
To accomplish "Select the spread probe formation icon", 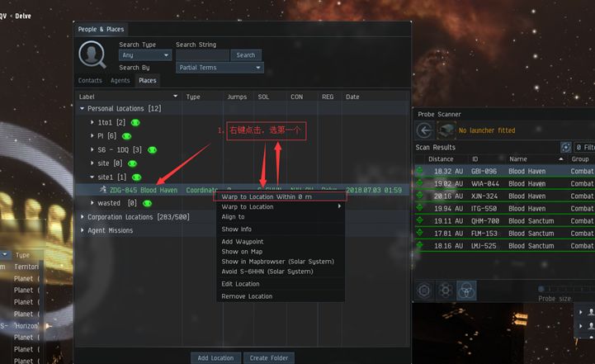I will [x=424, y=291].
